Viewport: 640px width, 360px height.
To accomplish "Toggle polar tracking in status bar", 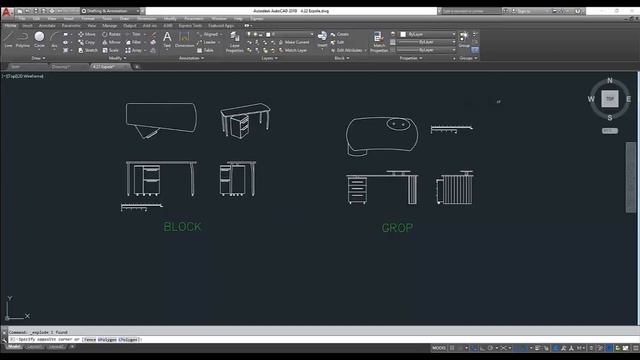I will tap(490, 348).
